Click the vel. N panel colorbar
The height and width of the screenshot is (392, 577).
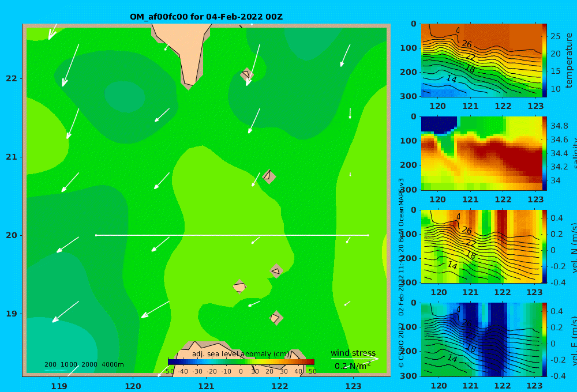click(544, 246)
